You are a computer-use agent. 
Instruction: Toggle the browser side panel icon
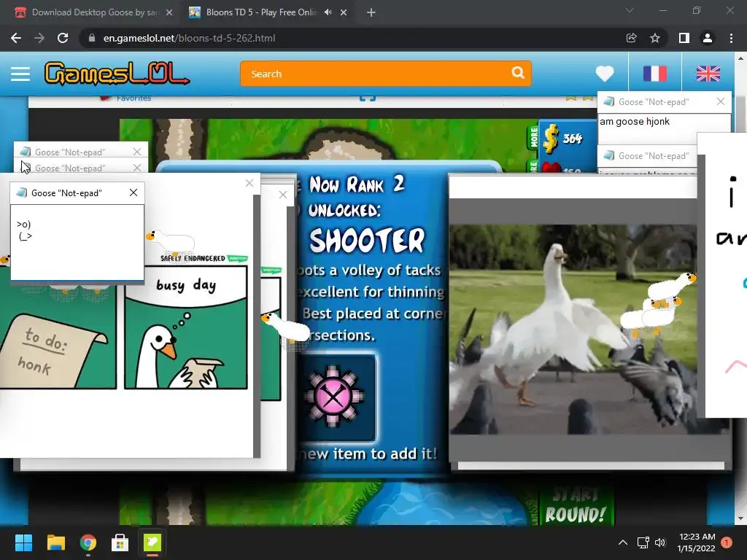pyautogui.click(x=684, y=38)
